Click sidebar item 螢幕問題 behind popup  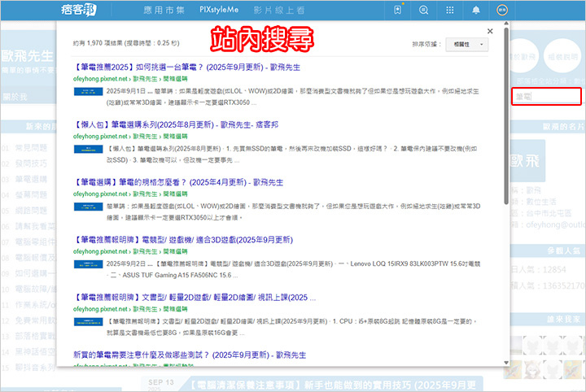31,195
